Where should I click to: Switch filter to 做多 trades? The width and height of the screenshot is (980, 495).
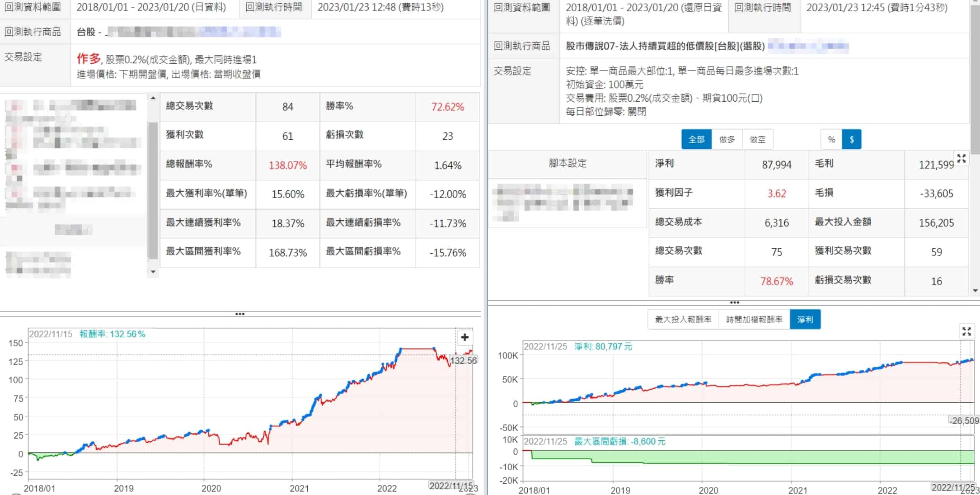coord(727,139)
